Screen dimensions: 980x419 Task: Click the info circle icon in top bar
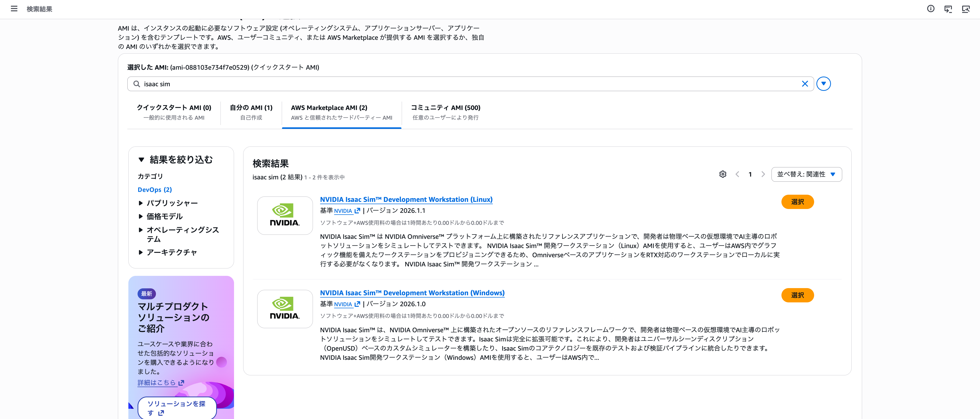[x=930, y=8]
